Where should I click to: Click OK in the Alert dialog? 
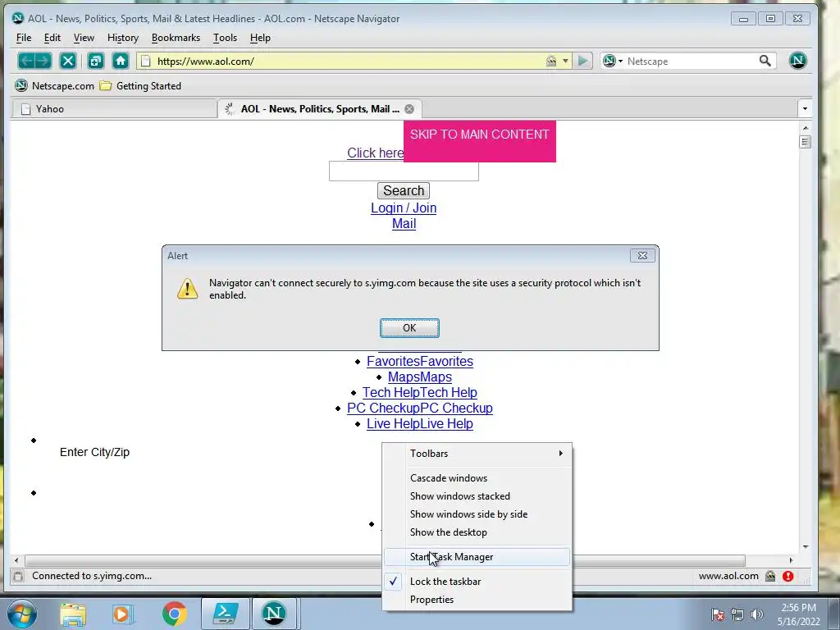pyautogui.click(x=409, y=328)
